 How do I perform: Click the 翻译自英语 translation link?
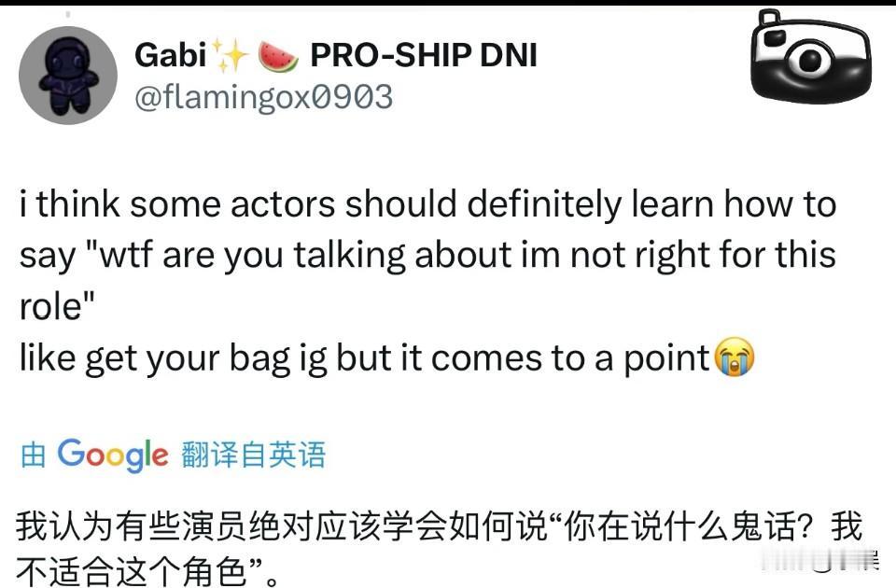pos(253,455)
